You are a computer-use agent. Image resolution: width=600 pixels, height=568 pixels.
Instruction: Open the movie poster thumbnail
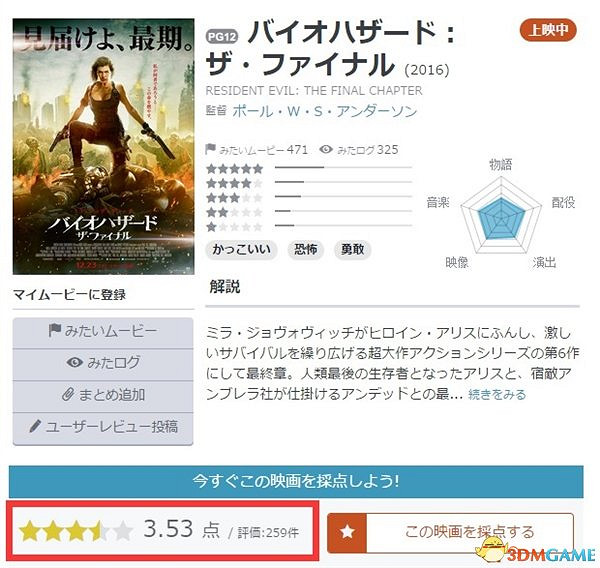tap(103, 147)
